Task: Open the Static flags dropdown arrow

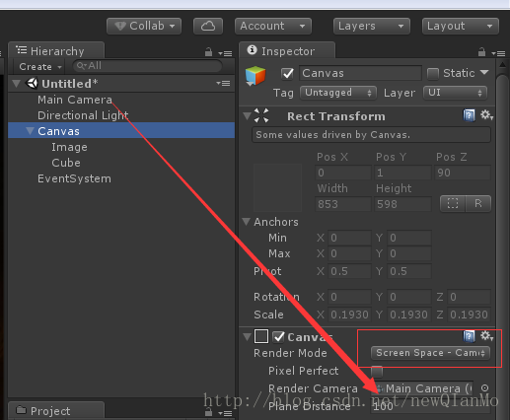Action: click(x=484, y=72)
